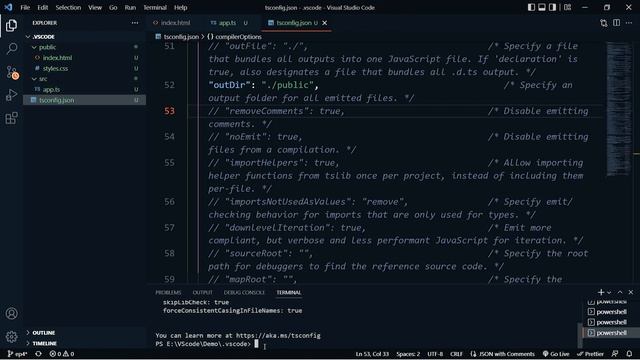Screen dimensions: 640x360
Task: Open the Search view icon
Action: click(11, 49)
